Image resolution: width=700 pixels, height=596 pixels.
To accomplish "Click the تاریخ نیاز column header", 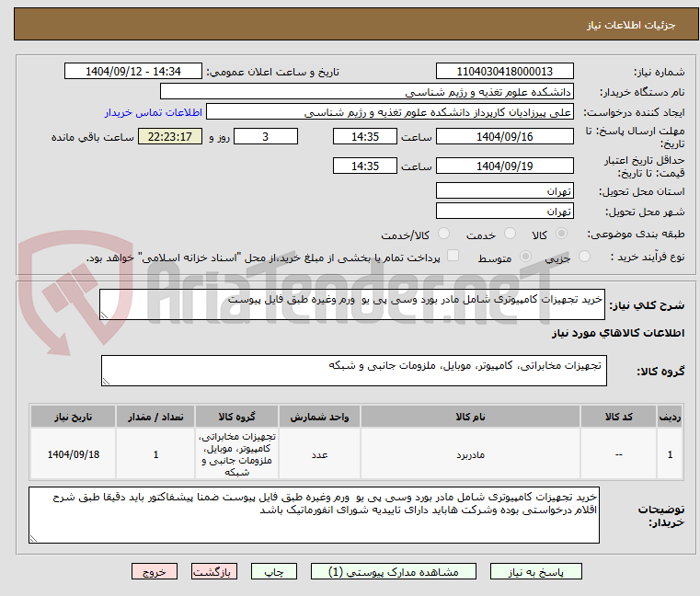I will [74, 417].
